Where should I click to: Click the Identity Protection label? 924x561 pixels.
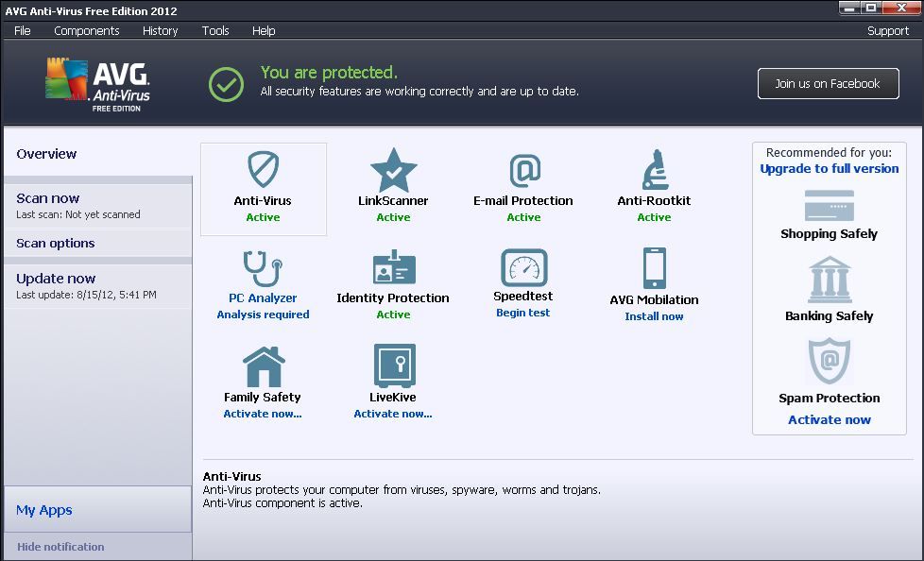pos(393,297)
